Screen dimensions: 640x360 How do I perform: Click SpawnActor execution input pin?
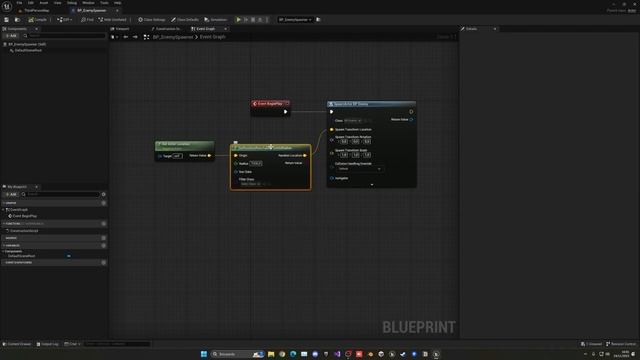(x=331, y=112)
